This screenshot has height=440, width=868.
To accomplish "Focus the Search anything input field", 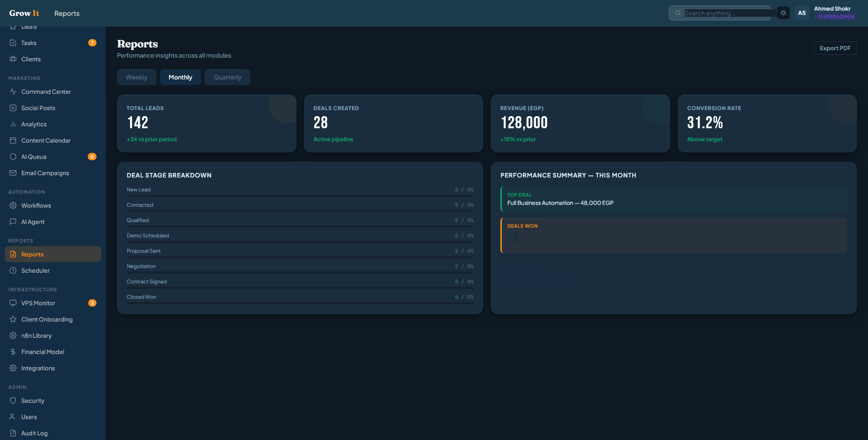I will click(726, 13).
